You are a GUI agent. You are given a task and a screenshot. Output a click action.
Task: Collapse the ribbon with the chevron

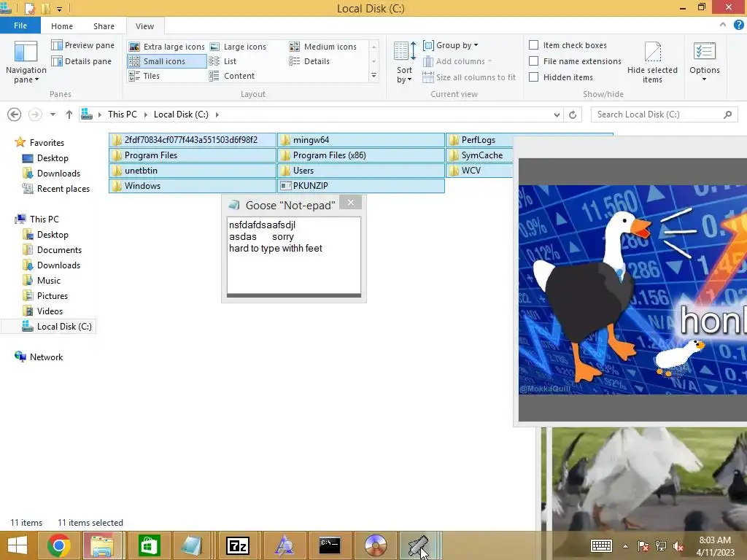coord(723,25)
